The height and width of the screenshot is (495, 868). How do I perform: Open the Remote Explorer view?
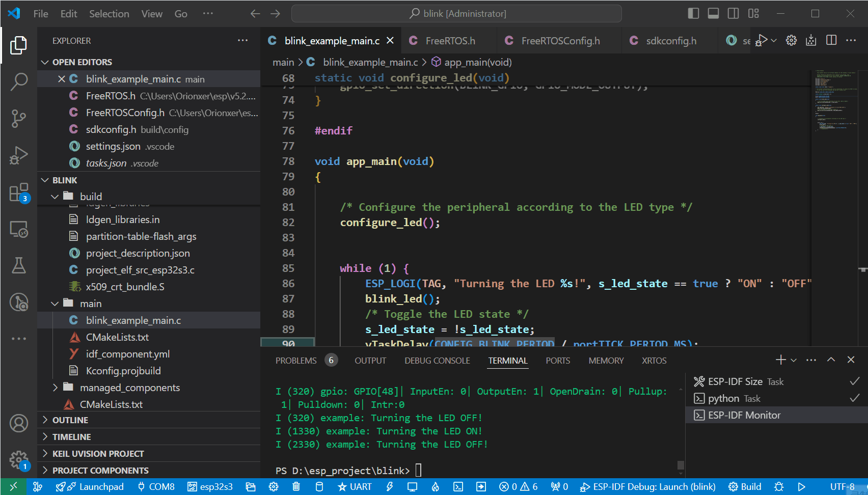coord(19,229)
